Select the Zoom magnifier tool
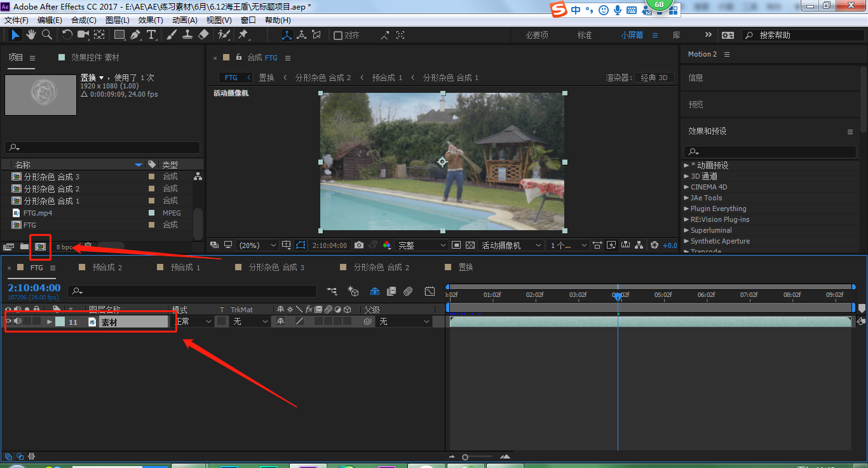The image size is (868, 468). click(47, 35)
